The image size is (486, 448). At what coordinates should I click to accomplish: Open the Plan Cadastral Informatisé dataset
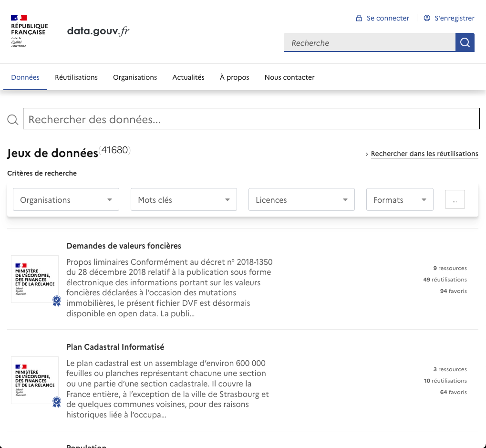tap(115, 347)
